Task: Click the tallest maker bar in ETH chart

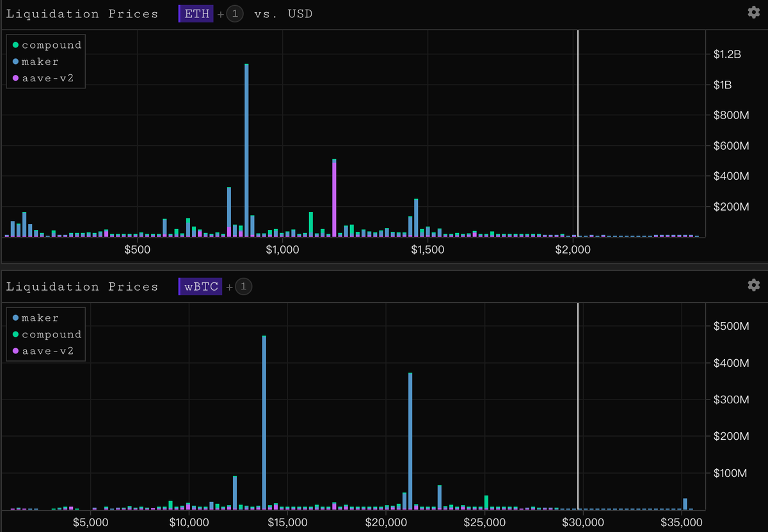Action: [x=246, y=150]
